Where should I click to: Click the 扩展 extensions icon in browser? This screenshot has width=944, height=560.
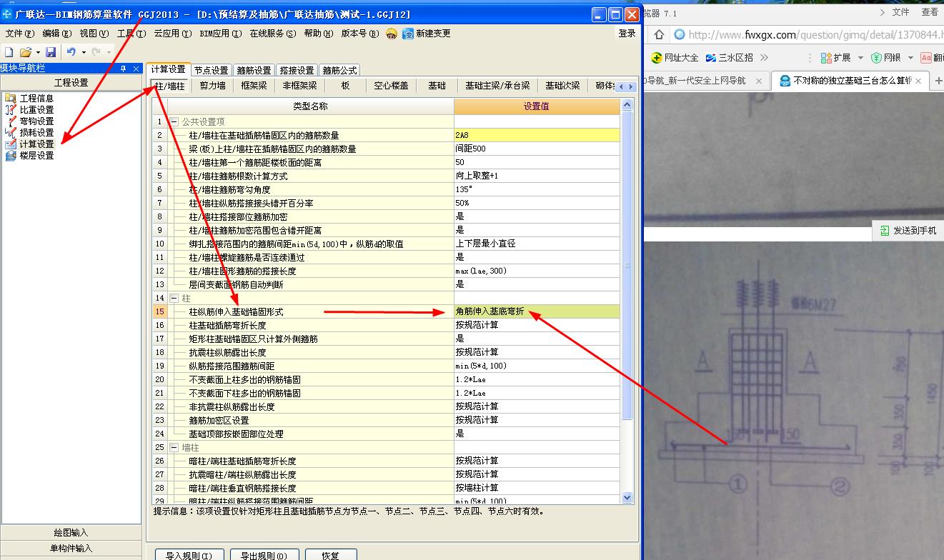(x=826, y=58)
